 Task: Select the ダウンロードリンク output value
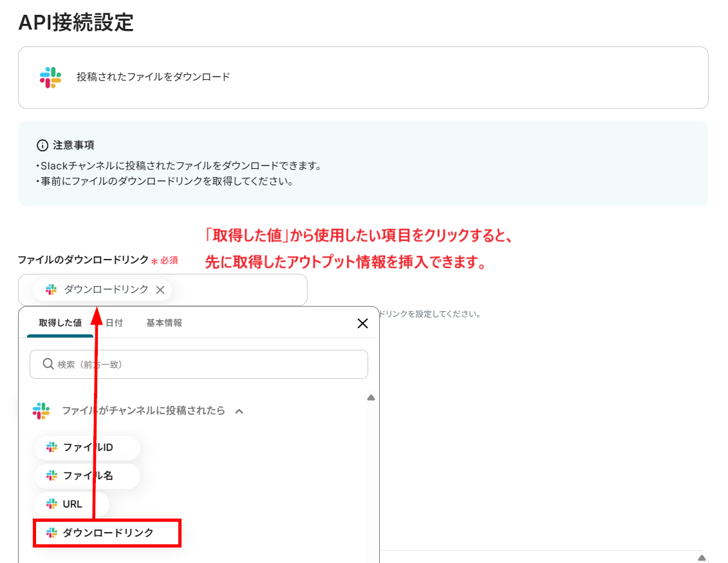(x=107, y=533)
